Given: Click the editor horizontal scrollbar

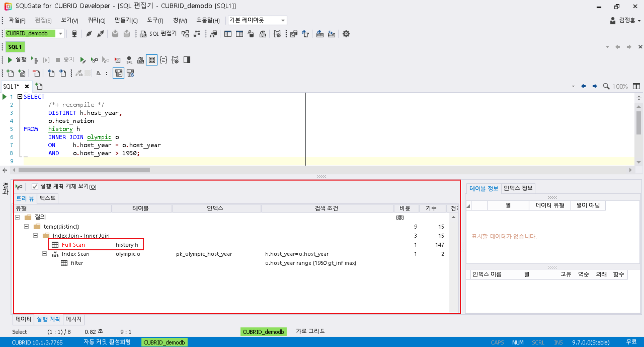Looking at the screenshot, I should coord(84,170).
